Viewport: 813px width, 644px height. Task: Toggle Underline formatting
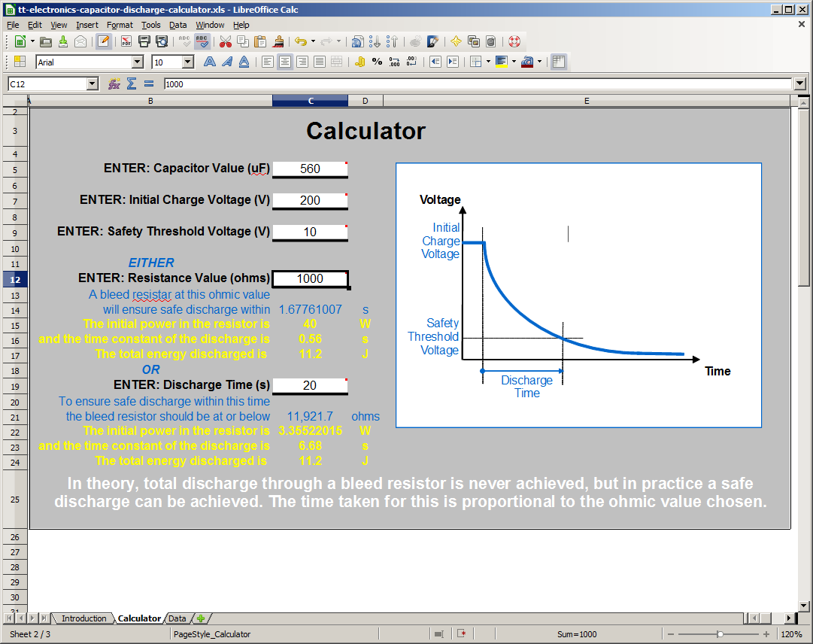click(x=244, y=62)
